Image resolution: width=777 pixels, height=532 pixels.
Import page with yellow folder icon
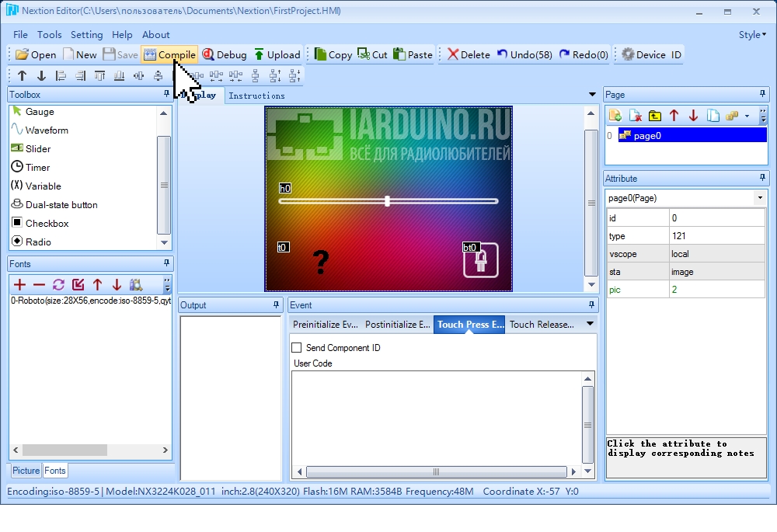point(654,116)
